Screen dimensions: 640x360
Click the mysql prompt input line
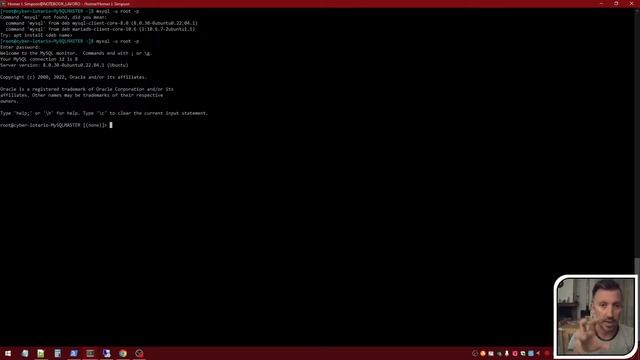tap(56, 125)
